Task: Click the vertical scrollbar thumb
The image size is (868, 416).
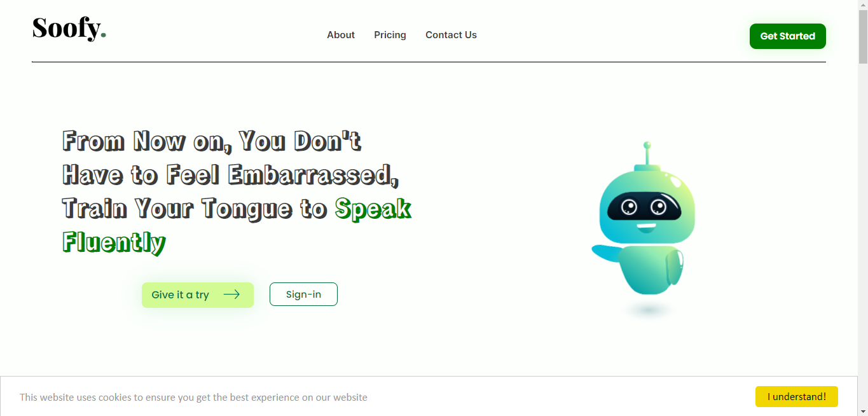Action: (863, 37)
